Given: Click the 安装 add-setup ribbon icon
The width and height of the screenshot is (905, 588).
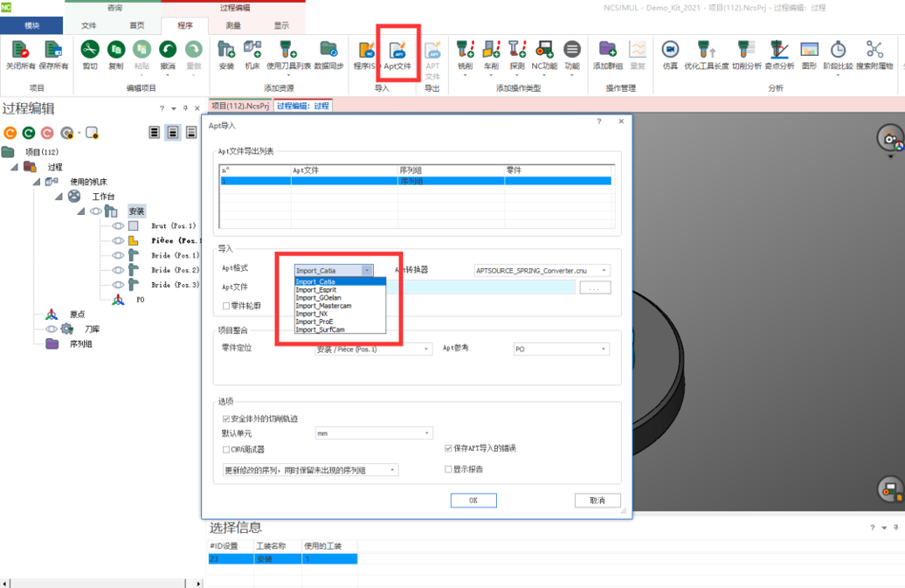Looking at the screenshot, I should click(226, 50).
